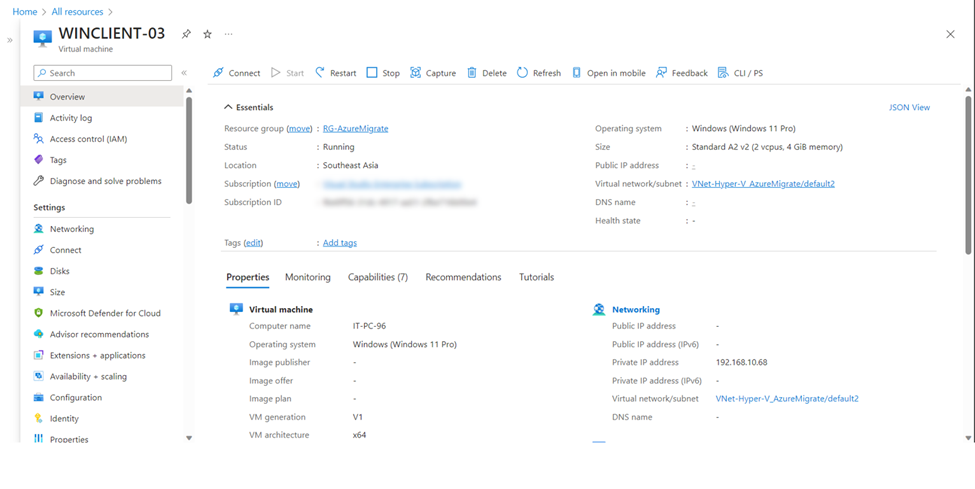975x489 pixels.
Task: Click the Restart toolbar icon
Action: point(320,73)
